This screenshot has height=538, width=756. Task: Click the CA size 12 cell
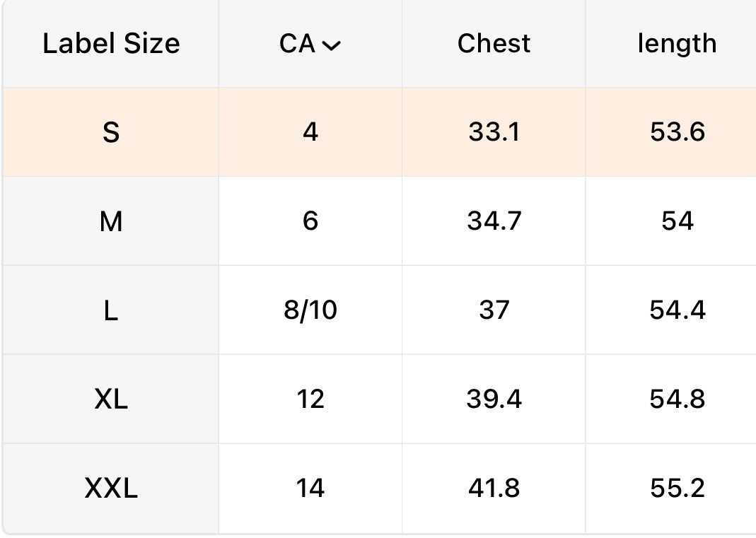[x=310, y=400]
